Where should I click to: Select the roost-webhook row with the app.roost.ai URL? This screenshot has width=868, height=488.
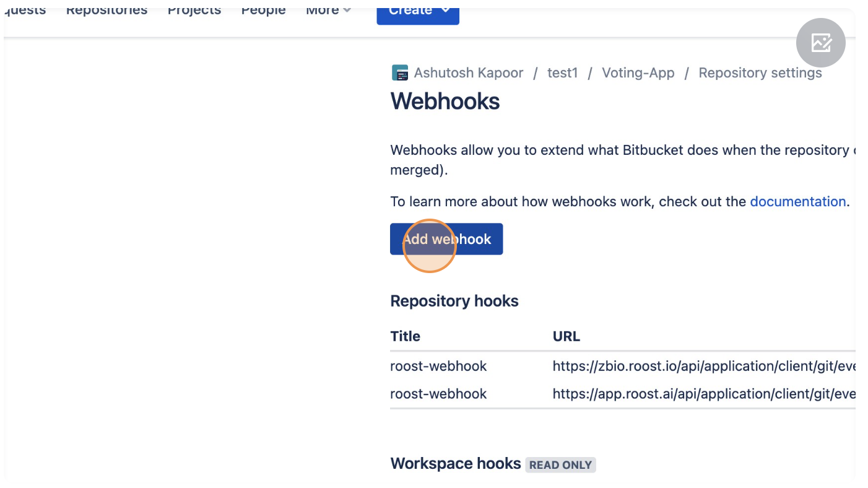(622, 394)
